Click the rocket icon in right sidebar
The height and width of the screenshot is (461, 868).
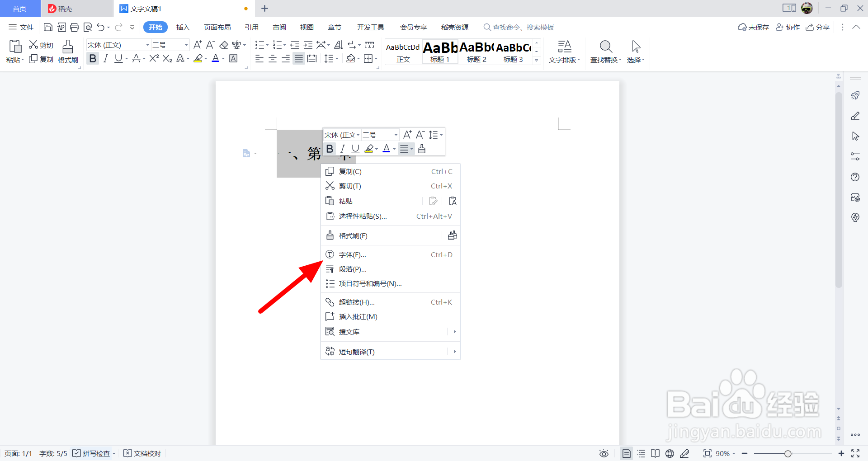855,95
